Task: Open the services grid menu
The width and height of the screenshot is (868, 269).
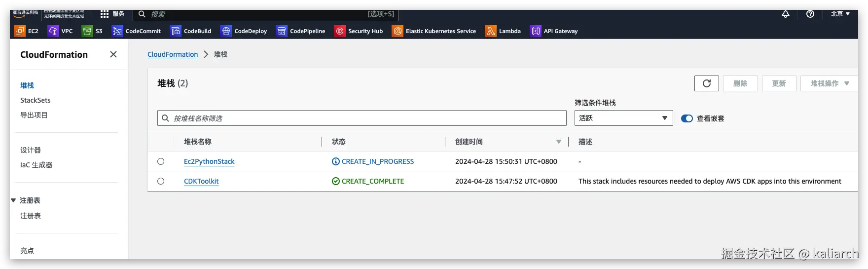Action: (x=112, y=14)
